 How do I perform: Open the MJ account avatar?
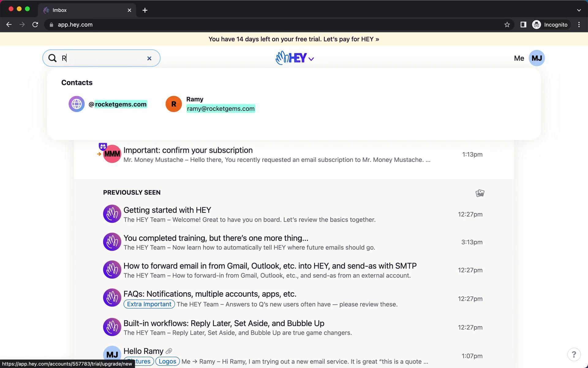[x=537, y=58]
